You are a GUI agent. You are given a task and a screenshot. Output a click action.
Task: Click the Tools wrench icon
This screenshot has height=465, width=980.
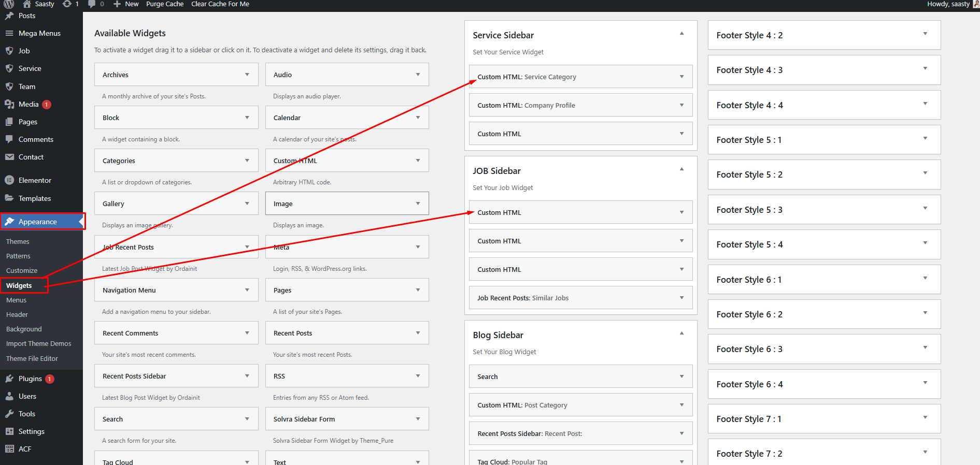9,414
